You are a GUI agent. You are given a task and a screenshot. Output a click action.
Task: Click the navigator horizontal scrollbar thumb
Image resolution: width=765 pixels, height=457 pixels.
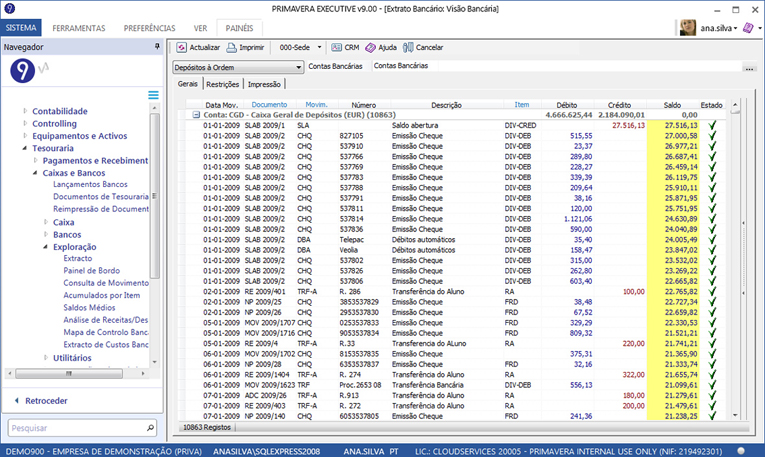(69, 374)
